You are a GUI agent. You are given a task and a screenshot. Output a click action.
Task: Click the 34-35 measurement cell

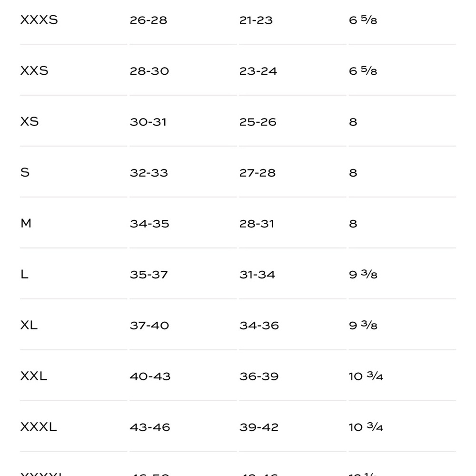[149, 224]
